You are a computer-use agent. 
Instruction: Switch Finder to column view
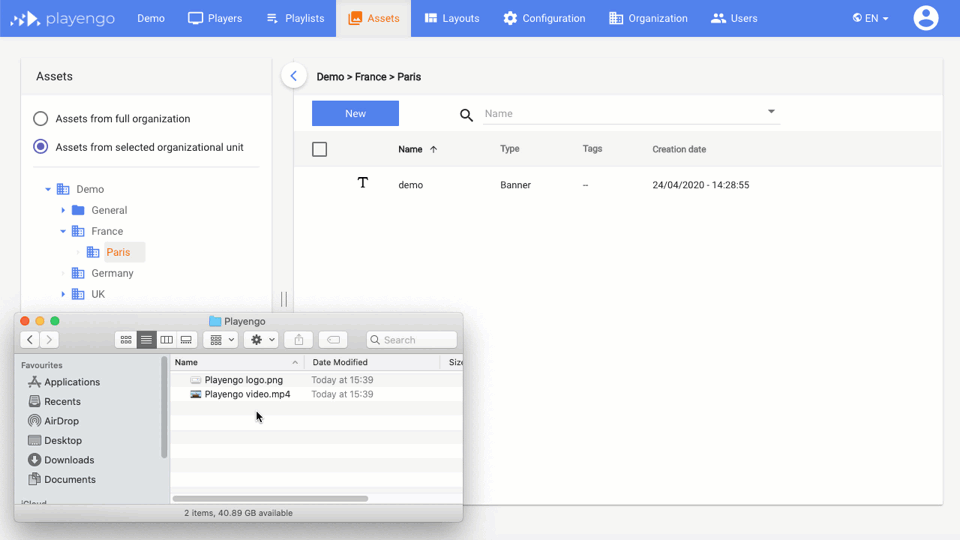pyautogui.click(x=166, y=340)
